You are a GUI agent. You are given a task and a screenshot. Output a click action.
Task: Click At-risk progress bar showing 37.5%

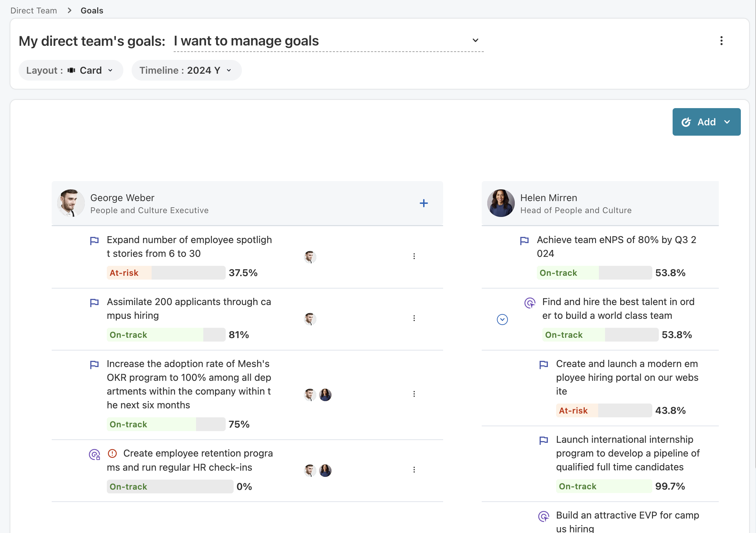(166, 273)
